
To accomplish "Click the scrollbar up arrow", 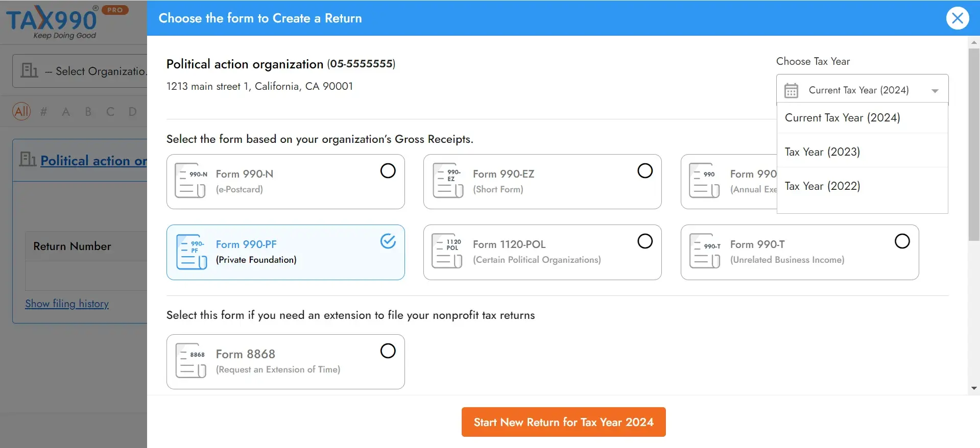I will tap(974, 42).
